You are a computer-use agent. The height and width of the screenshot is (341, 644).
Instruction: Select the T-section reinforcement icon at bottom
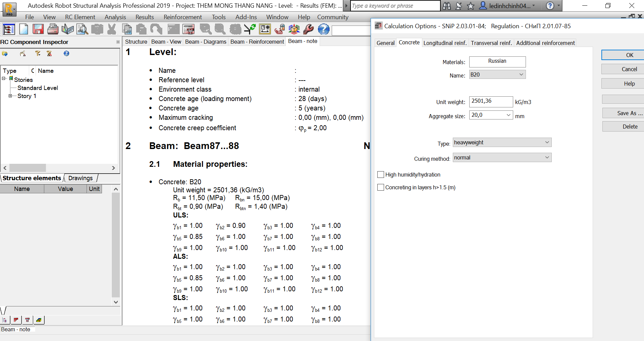coord(27,320)
